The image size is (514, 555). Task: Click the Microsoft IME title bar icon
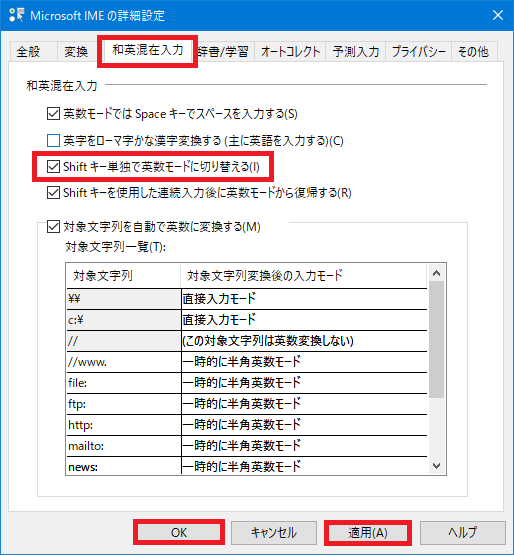[16, 15]
